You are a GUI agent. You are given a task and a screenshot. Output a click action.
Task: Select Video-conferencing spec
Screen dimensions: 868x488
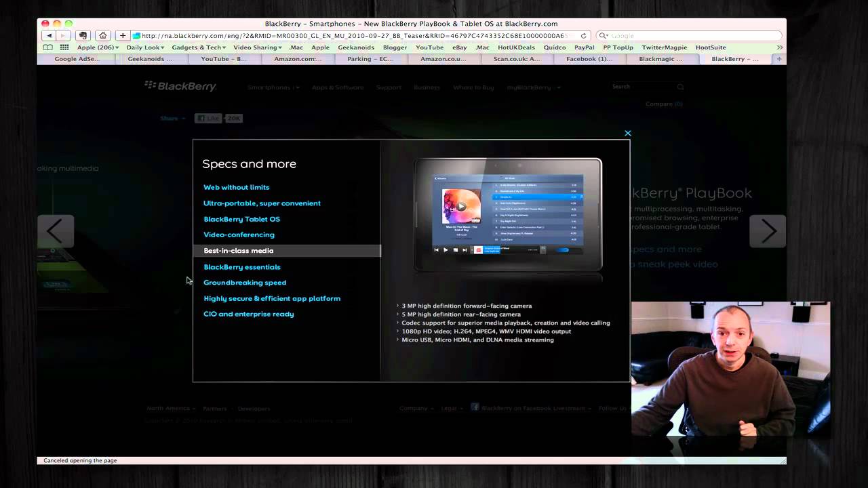coord(239,235)
